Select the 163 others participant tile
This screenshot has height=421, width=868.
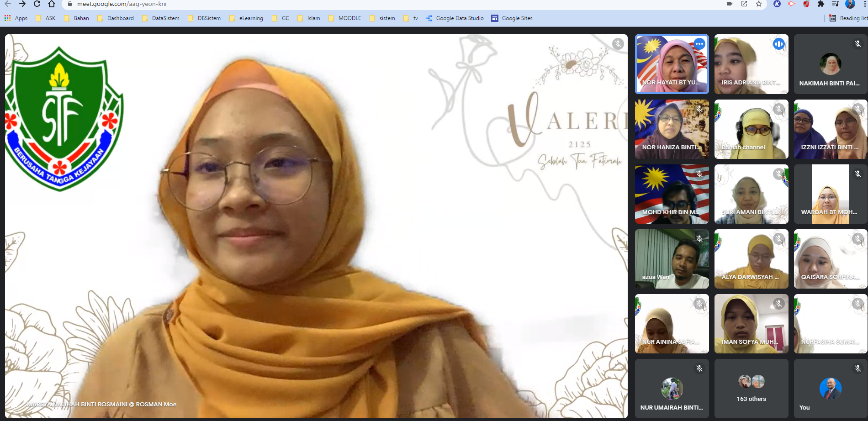751,389
